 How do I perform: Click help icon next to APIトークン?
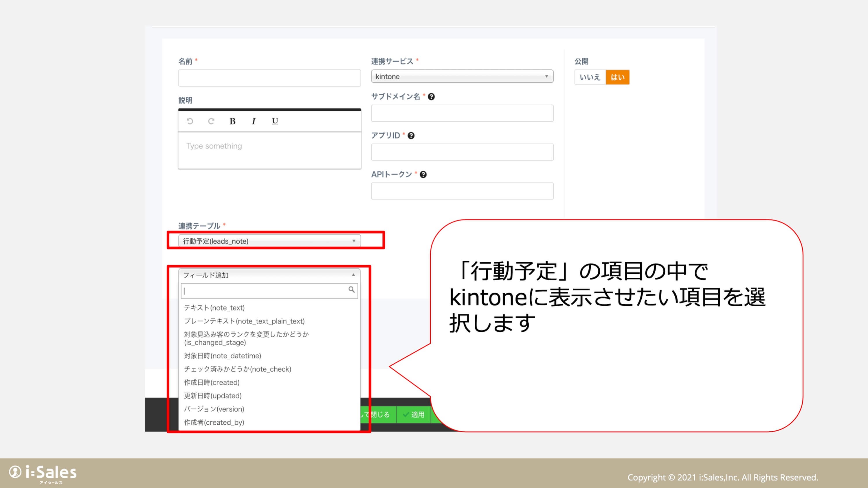pyautogui.click(x=423, y=174)
